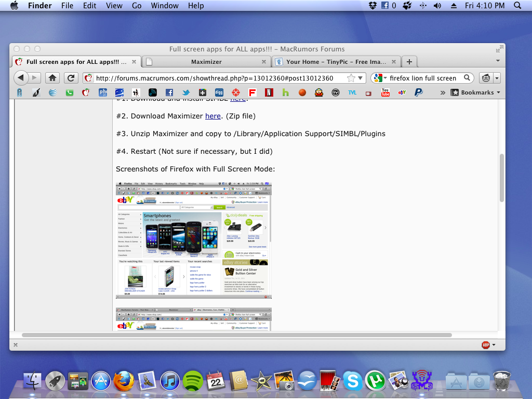Close the Maximizer tab

click(263, 62)
